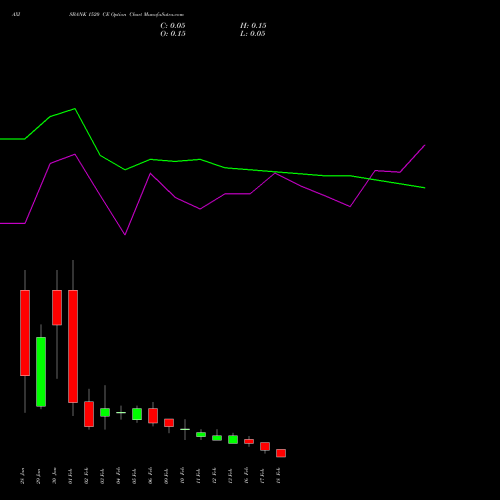Click the high value "H: 0.15"
Screen dimensions: 500x500
click(x=253, y=26)
